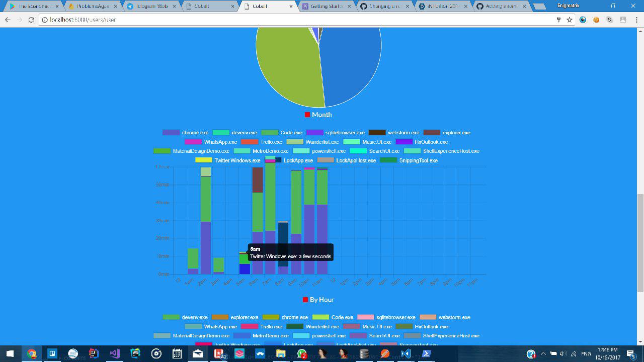Toggle chrome.exe in legend below By Hour
Screen dimensions: 644x362
coord(285,317)
